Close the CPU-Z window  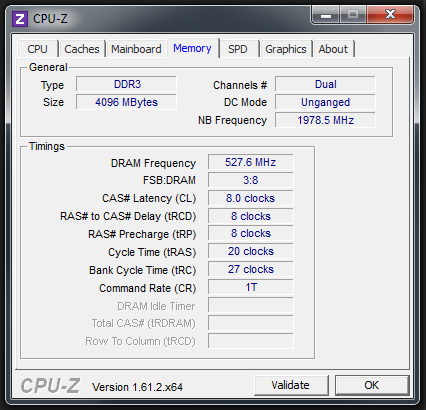(x=390, y=15)
